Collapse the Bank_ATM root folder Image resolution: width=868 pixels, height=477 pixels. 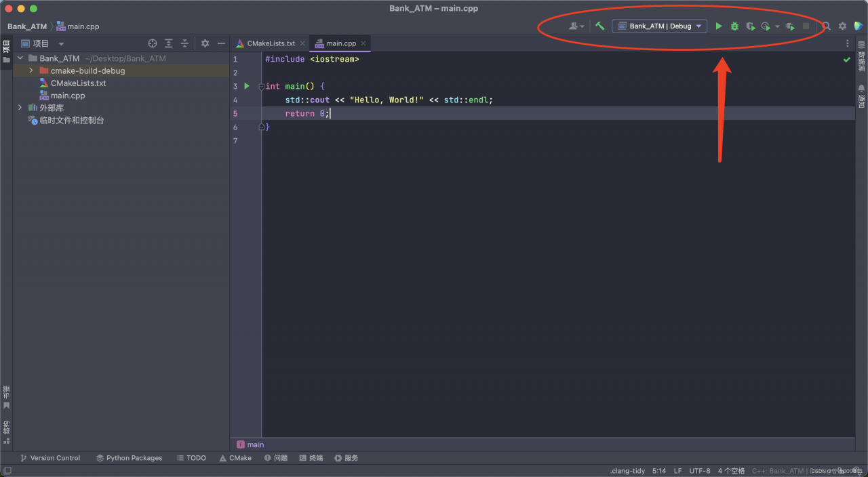(x=20, y=58)
